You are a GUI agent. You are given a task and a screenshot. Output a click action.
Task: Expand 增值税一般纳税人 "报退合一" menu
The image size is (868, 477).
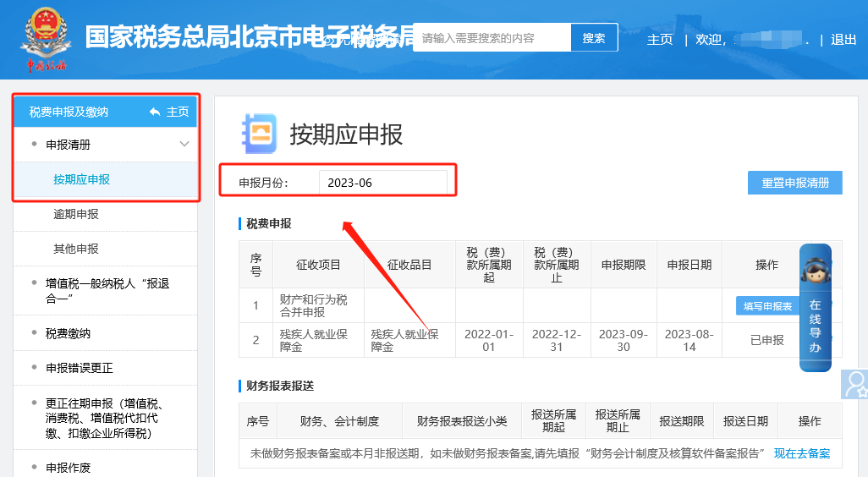click(x=107, y=291)
